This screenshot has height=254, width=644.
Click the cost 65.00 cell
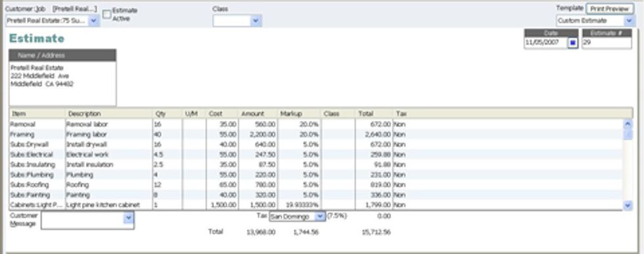[222, 185]
